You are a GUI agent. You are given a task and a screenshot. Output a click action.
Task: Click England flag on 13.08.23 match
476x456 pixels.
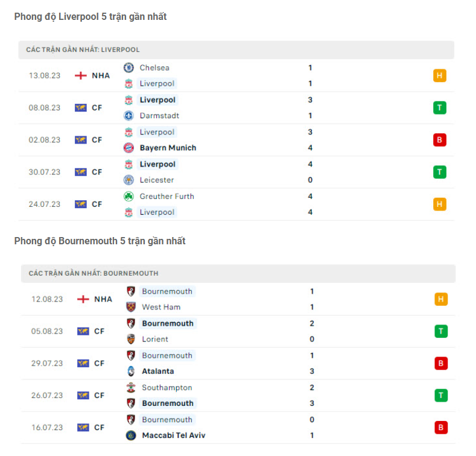tap(80, 75)
